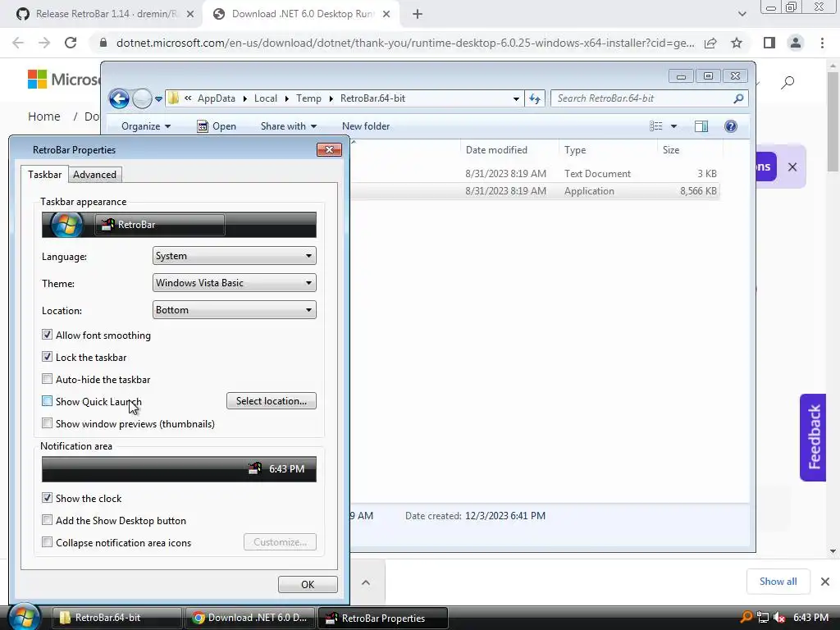Screen dimensions: 840x630
Task: Click the Select location... button
Action: pyautogui.click(x=271, y=400)
